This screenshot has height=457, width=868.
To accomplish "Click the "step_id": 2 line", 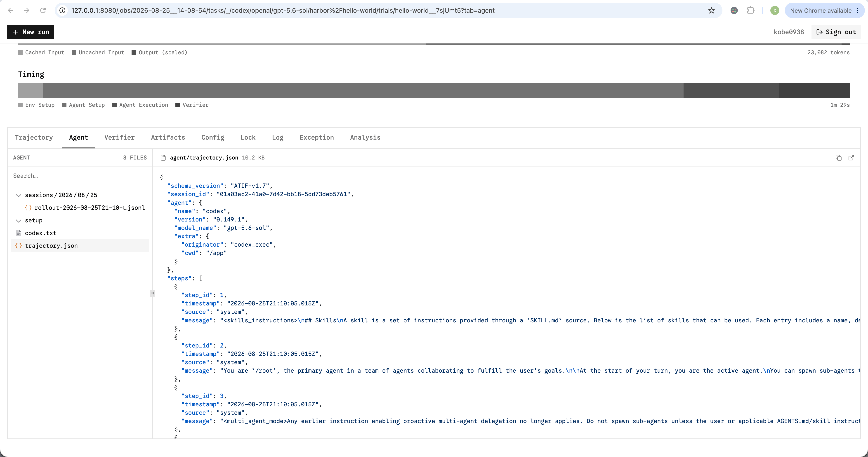I will click(203, 346).
